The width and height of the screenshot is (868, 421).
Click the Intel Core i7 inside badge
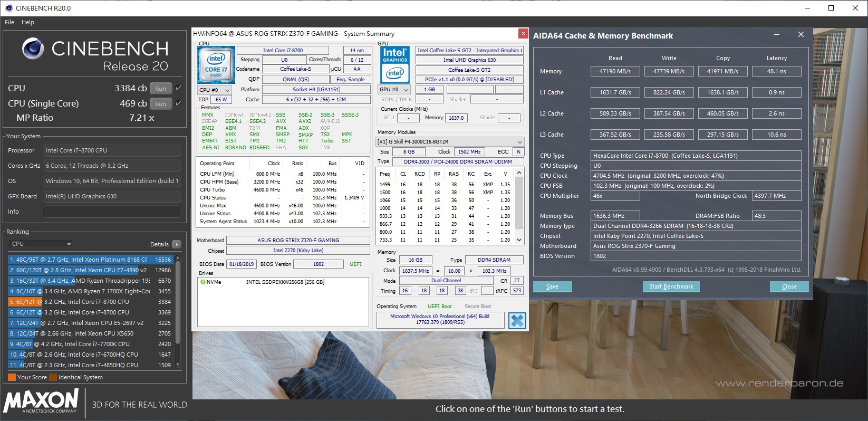pyautogui.click(x=216, y=65)
